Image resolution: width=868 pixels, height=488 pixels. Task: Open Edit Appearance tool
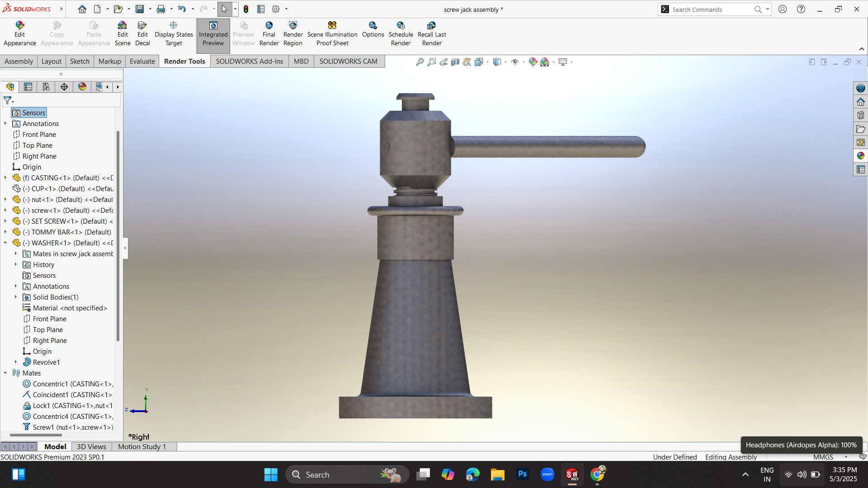[x=19, y=34]
